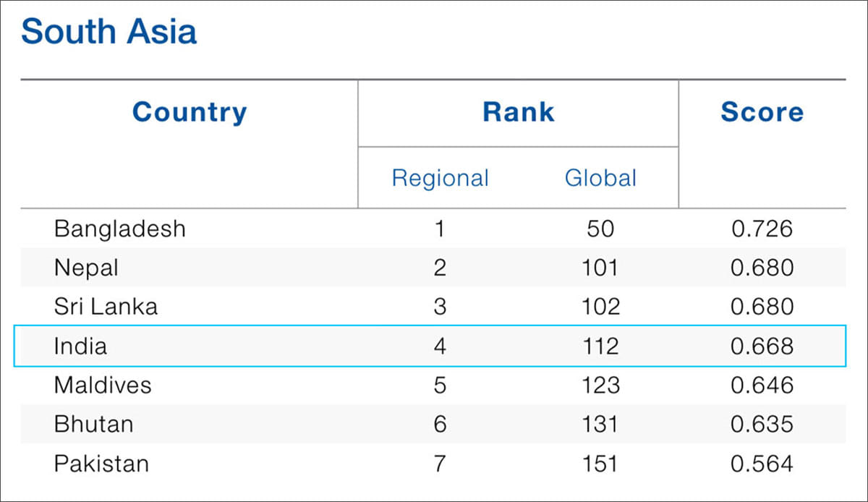Select the Pakistan country cell
The width and height of the screenshot is (868, 502).
(101, 463)
